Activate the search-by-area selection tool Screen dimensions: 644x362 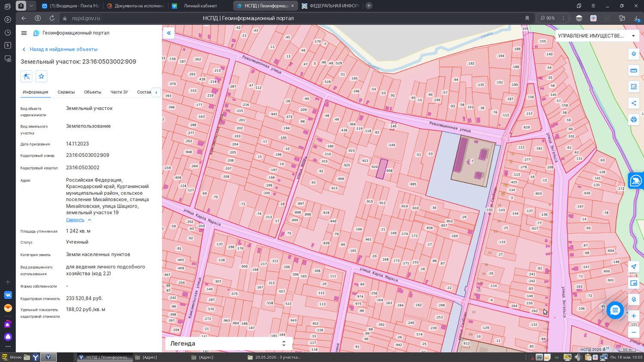pyautogui.click(x=634, y=87)
